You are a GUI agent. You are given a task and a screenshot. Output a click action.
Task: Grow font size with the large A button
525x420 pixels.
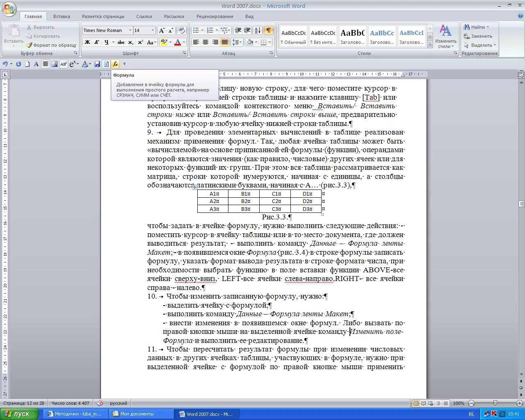(162, 30)
